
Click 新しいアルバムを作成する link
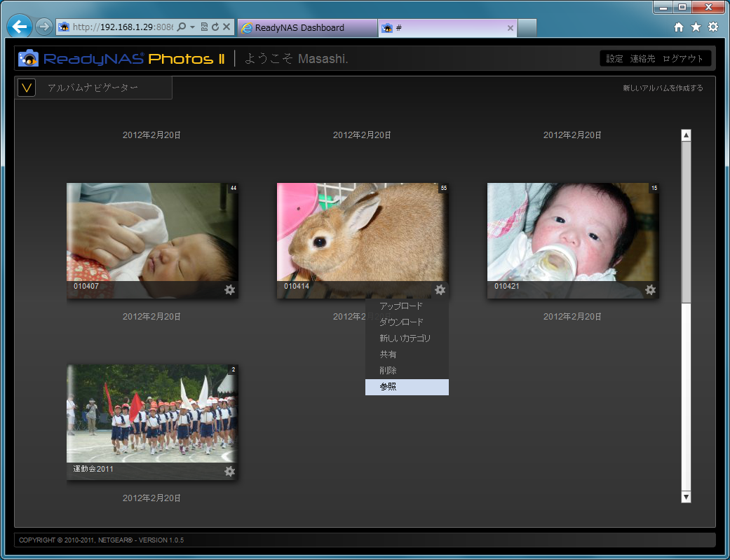pos(663,88)
